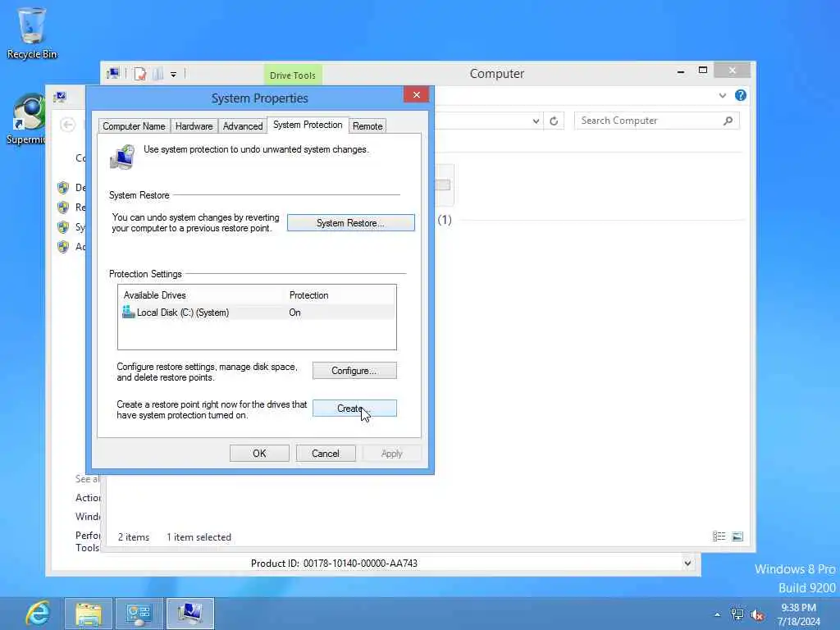The height and width of the screenshot is (630, 840).
Task: Maximize the Computer window
Action: pyautogui.click(x=703, y=71)
